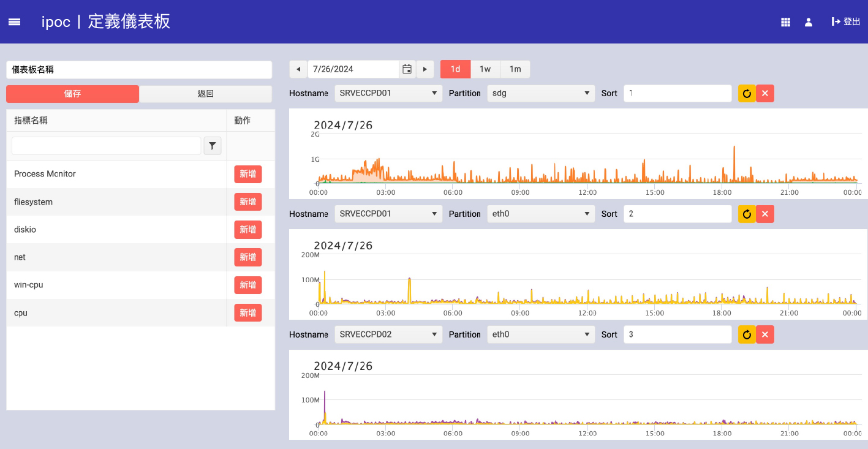The image size is (868, 449).
Task: Refresh the Sort 2 chart with reload icon
Action: (x=747, y=214)
